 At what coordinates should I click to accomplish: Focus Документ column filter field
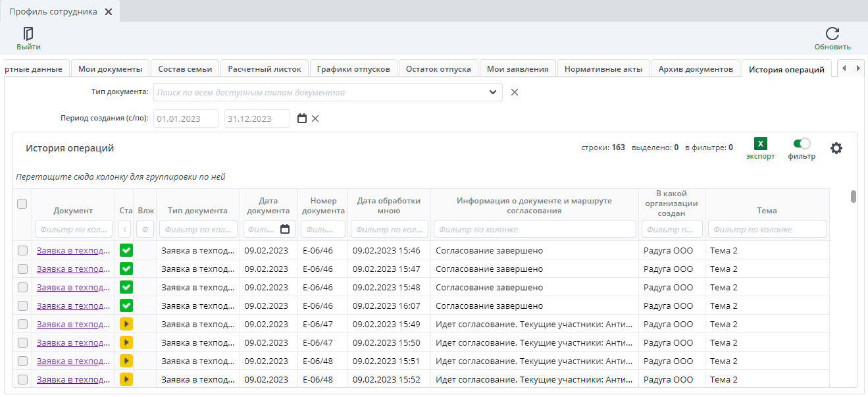74,229
